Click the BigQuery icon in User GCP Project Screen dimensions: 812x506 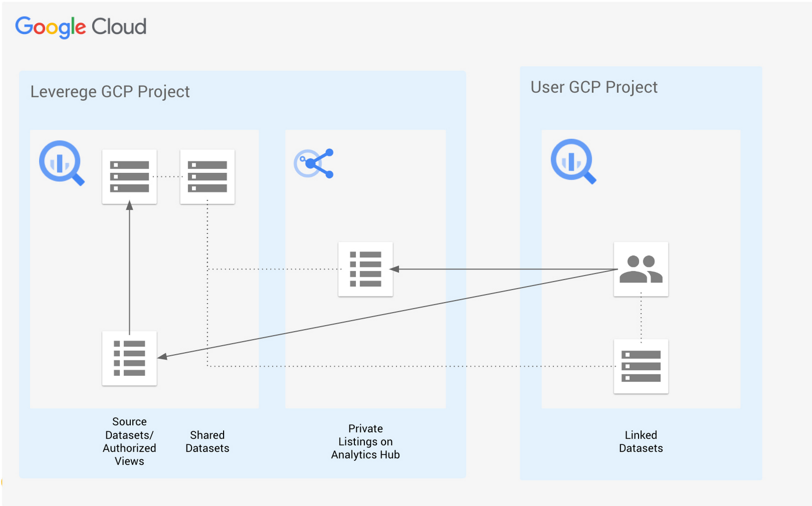pos(573,161)
